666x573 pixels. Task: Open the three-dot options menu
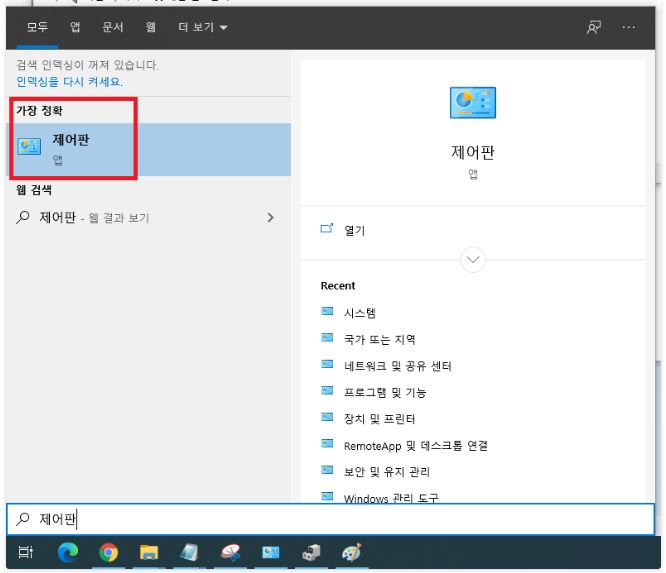pyautogui.click(x=629, y=27)
